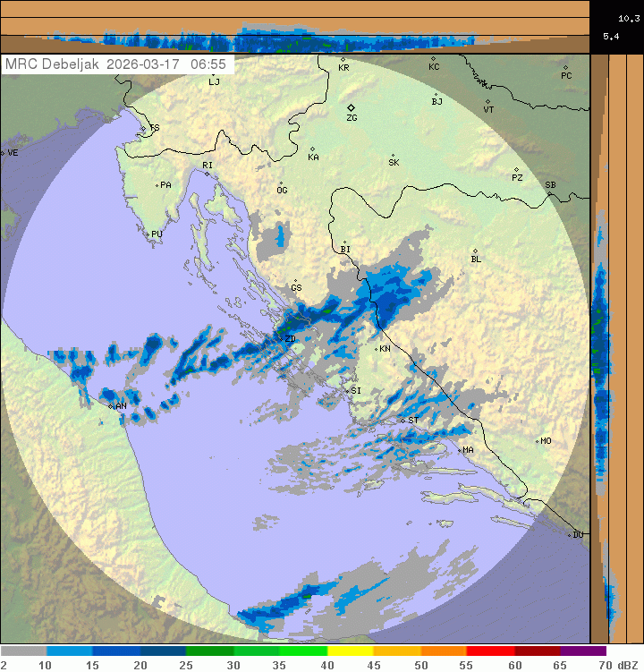
Task: Select the Split ST city marker
Action: coord(402,420)
